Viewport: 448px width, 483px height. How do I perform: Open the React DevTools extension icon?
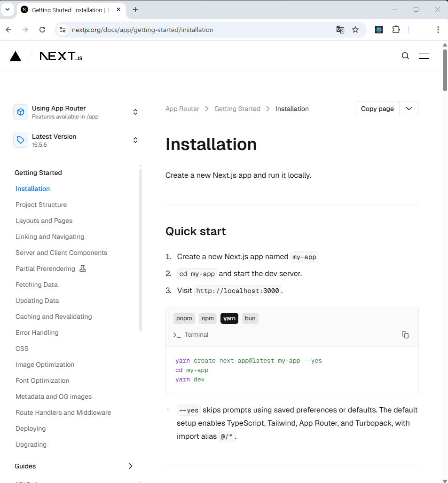tap(379, 30)
